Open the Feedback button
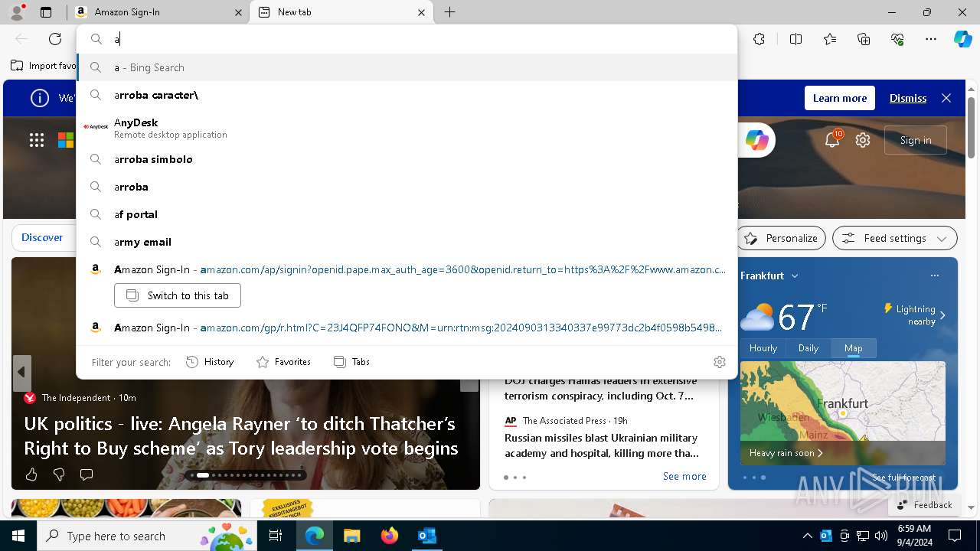This screenshot has height=551, width=980. coord(924,505)
